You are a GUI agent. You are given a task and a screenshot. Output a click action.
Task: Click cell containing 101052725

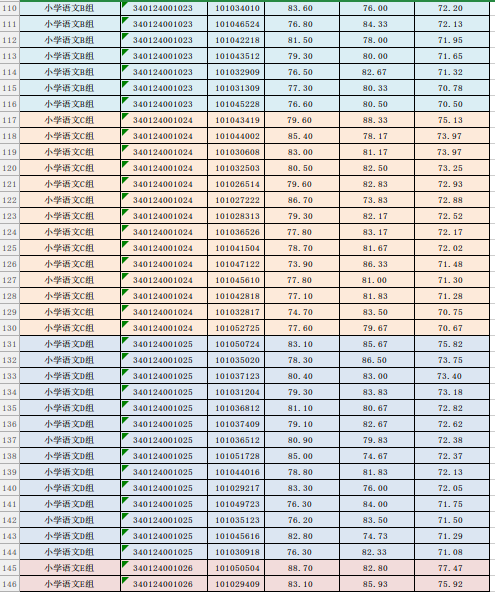tap(236, 328)
